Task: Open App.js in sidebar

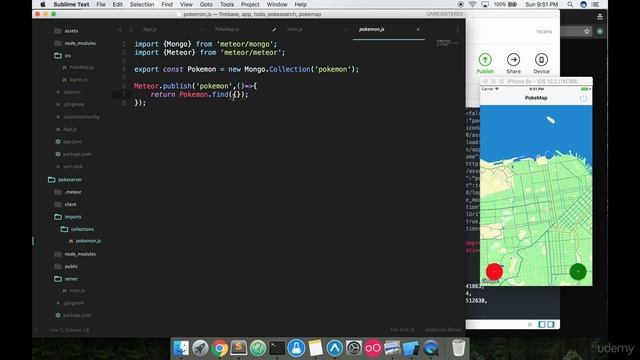Action: click(69, 129)
